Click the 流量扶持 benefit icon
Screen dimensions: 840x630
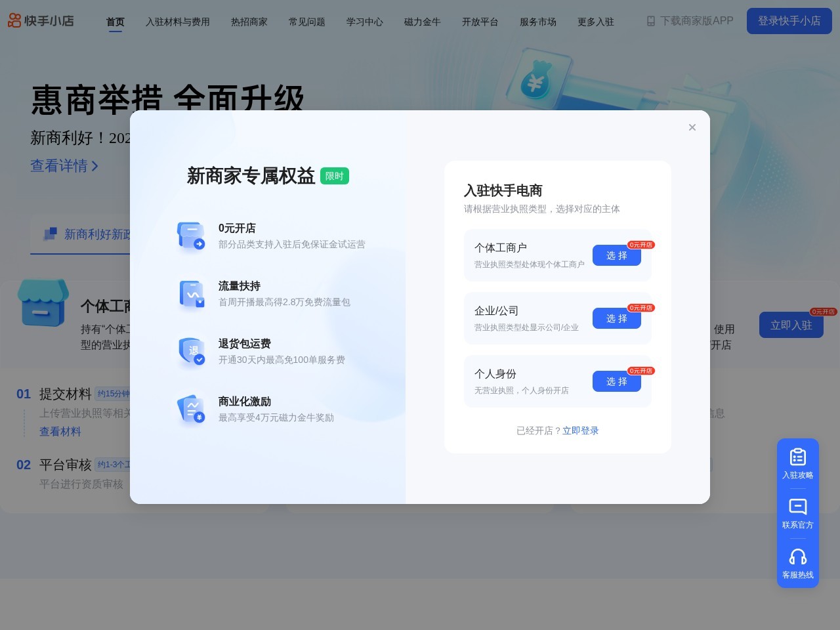click(191, 293)
